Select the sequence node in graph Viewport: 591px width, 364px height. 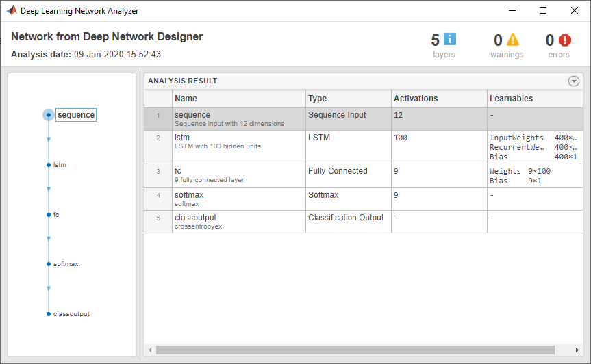(48, 115)
